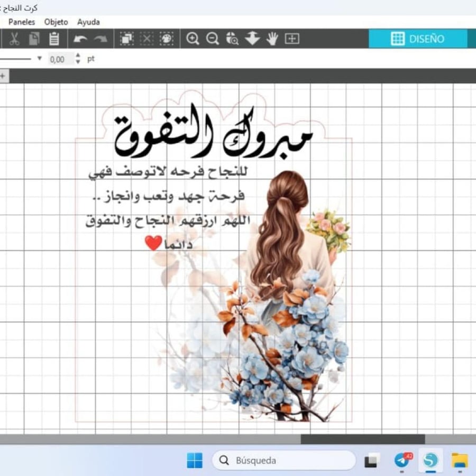The image size is (476, 476).
Task: Zoom in with magnifier plus icon
Action: pos(193,39)
